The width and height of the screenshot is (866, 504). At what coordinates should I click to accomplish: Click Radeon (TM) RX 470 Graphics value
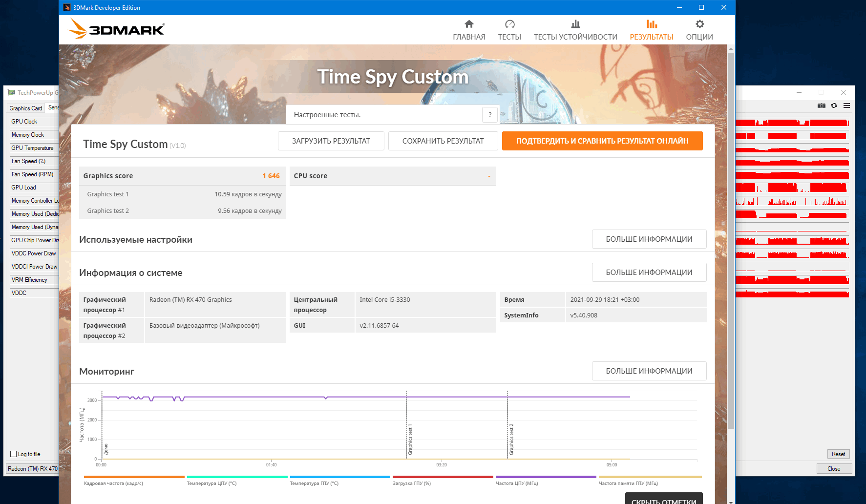[x=190, y=300]
